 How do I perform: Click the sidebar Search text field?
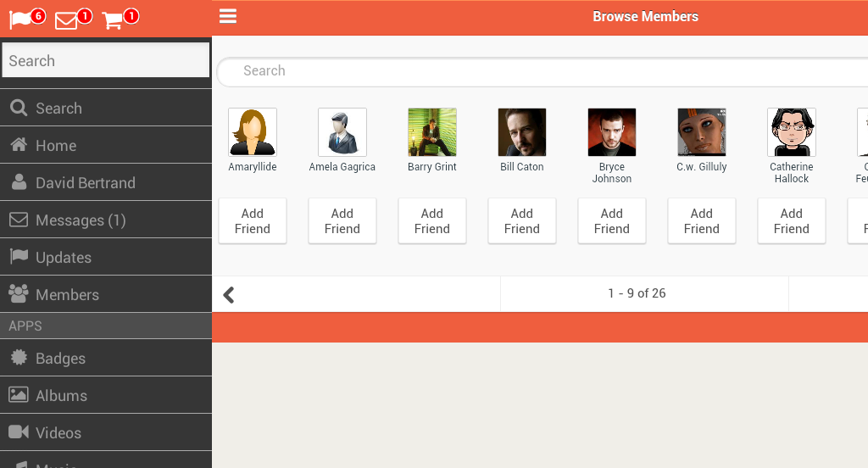click(106, 60)
